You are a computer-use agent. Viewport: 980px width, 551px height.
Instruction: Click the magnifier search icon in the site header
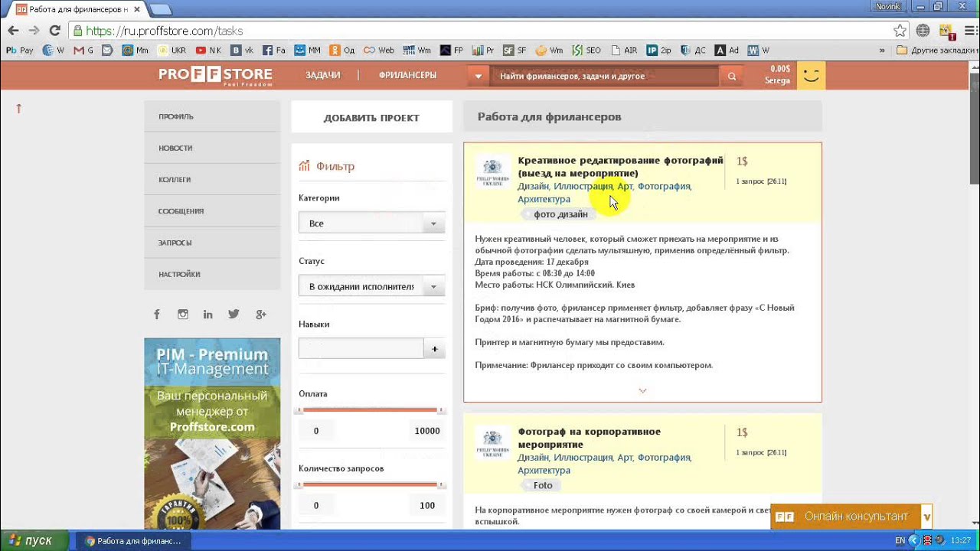pyautogui.click(x=732, y=76)
